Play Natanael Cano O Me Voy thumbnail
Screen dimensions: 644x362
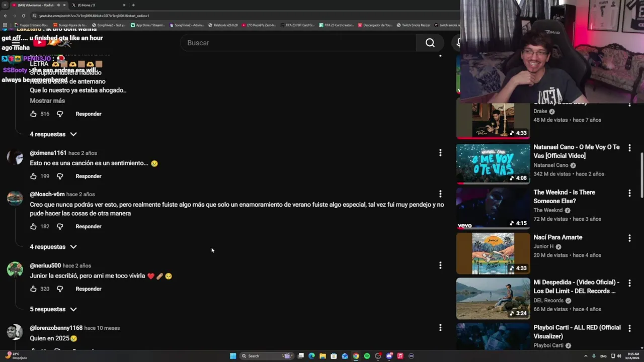[493, 163]
